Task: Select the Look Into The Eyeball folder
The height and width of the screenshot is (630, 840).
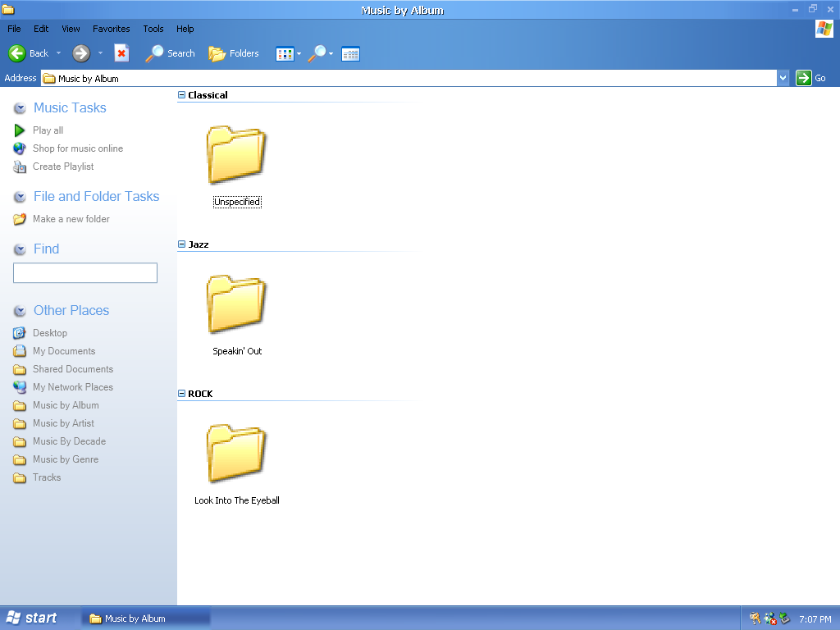Action: pyautogui.click(x=236, y=454)
